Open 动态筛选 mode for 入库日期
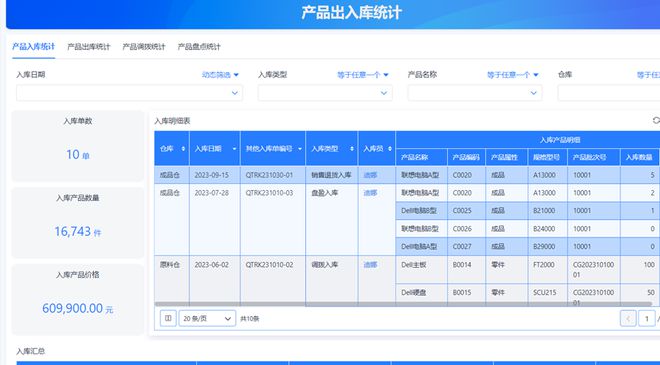Image resolution: width=660 pixels, height=365 pixels. click(x=220, y=75)
